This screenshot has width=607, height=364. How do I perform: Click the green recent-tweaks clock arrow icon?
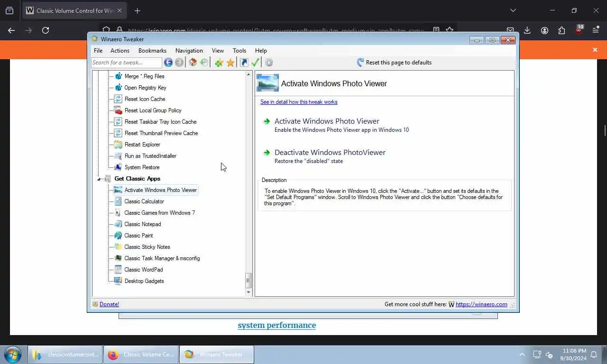(204, 63)
